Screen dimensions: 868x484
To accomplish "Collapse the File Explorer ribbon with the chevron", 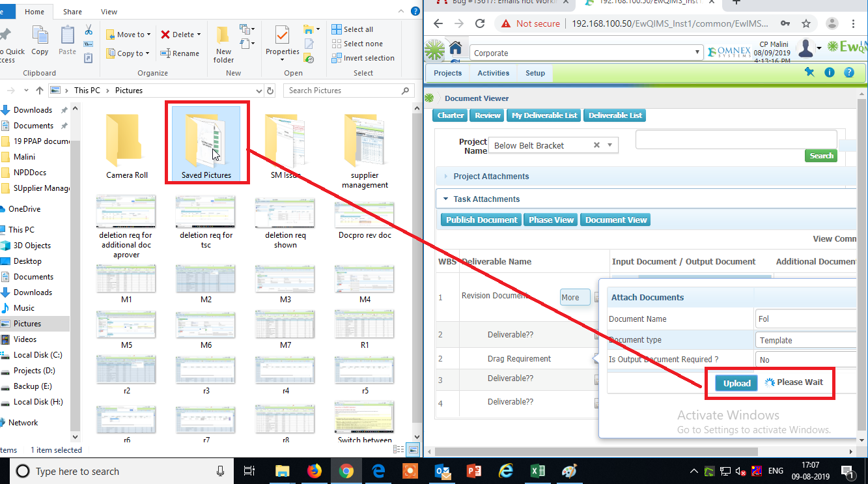I will (402, 11).
